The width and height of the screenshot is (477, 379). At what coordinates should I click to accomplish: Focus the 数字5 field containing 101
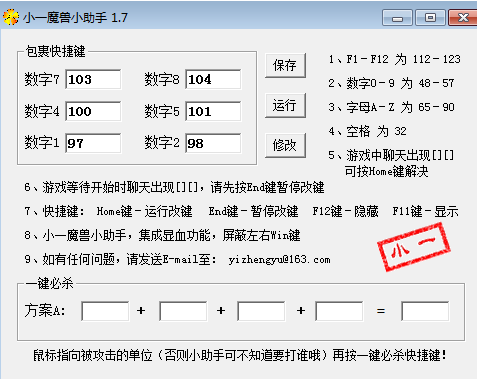pyautogui.click(x=213, y=111)
